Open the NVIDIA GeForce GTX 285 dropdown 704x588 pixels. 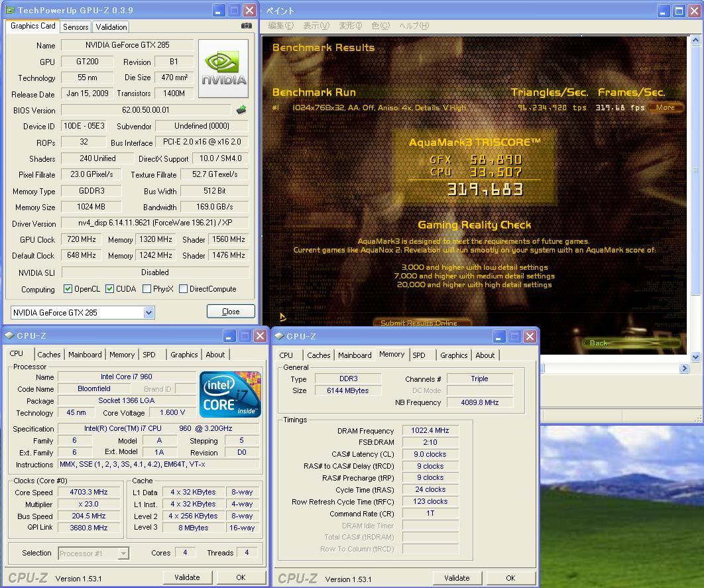click(148, 312)
